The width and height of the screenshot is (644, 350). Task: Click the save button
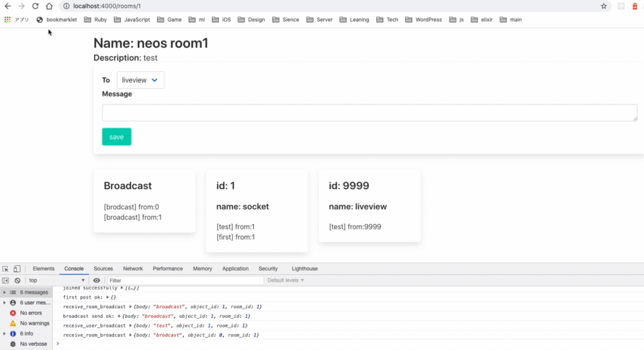click(x=117, y=137)
